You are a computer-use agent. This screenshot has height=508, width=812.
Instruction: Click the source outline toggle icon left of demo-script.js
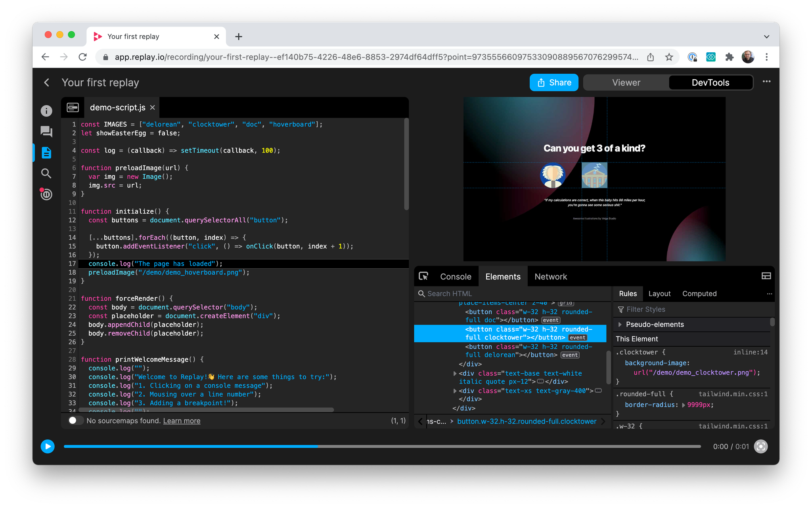73,107
